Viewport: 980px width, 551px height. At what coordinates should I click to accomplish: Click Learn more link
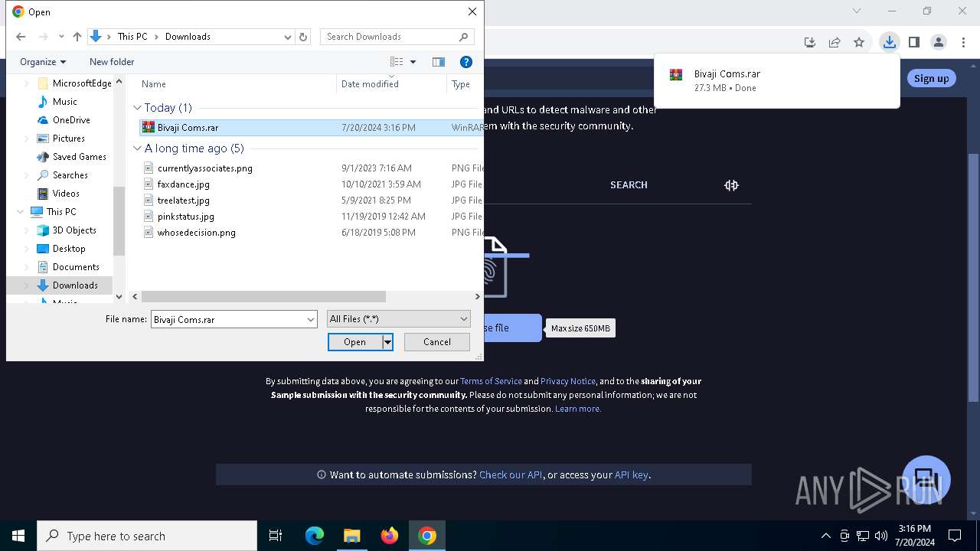[578, 409]
